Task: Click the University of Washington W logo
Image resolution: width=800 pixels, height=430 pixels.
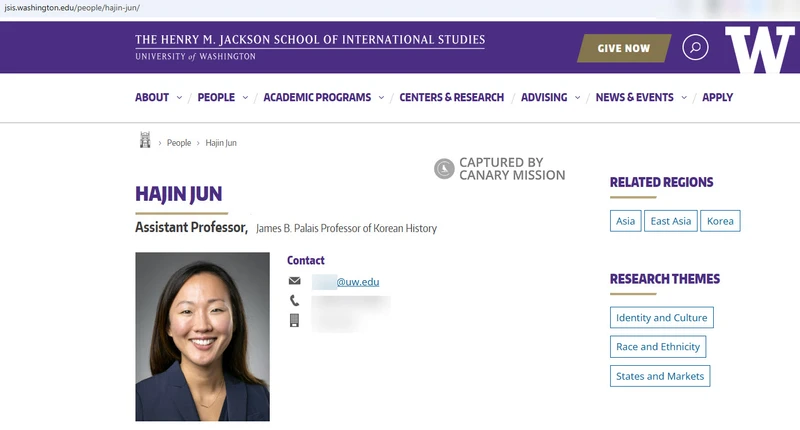Action: (x=759, y=49)
